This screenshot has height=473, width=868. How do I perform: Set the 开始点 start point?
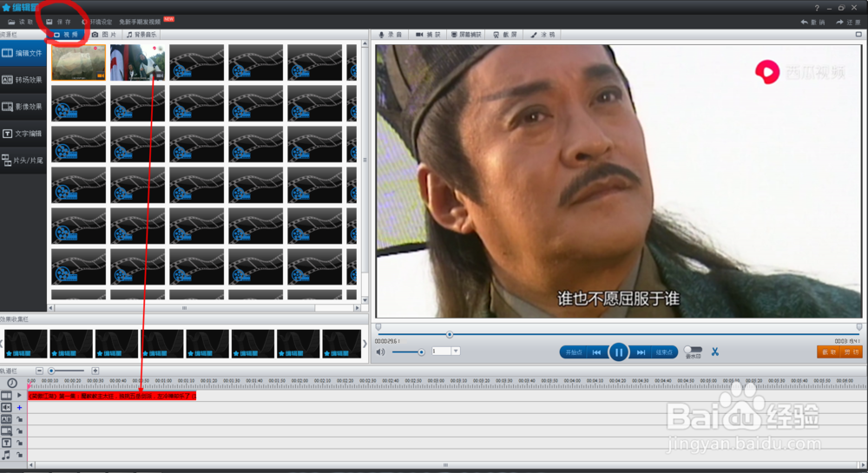tap(574, 352)
